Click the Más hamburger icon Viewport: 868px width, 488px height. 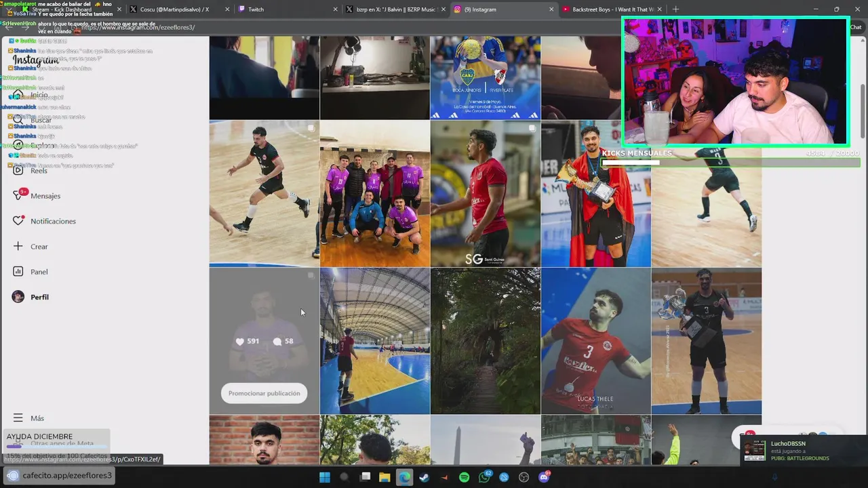18,418
